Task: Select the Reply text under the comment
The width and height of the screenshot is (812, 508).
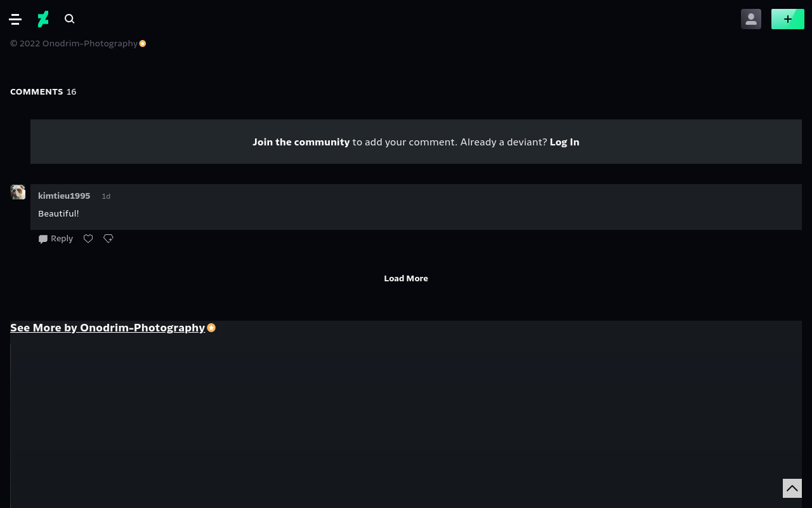Action: click(x=62, y=239)
